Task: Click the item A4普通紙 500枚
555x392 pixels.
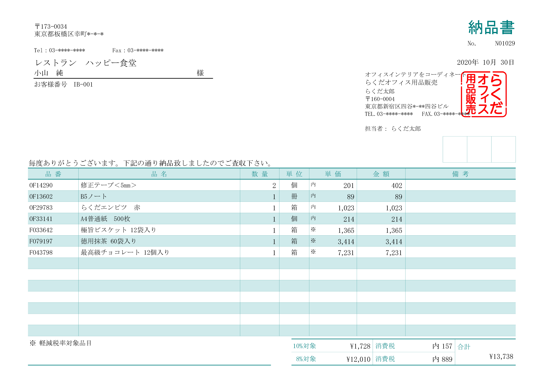Action: (105, 219)
